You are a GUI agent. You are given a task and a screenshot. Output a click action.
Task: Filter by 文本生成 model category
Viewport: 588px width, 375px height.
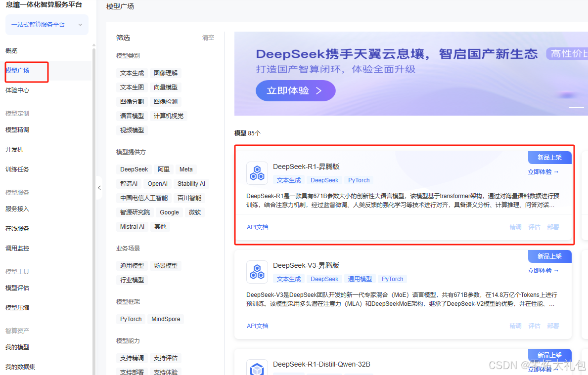[x=132, y=73]
